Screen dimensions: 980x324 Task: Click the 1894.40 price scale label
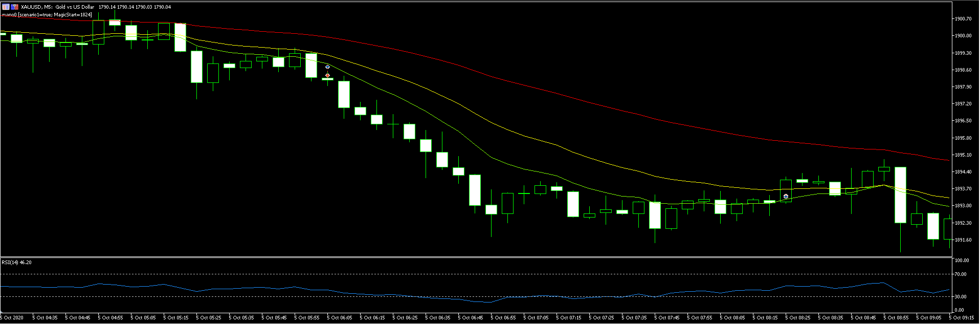[963, 172]
